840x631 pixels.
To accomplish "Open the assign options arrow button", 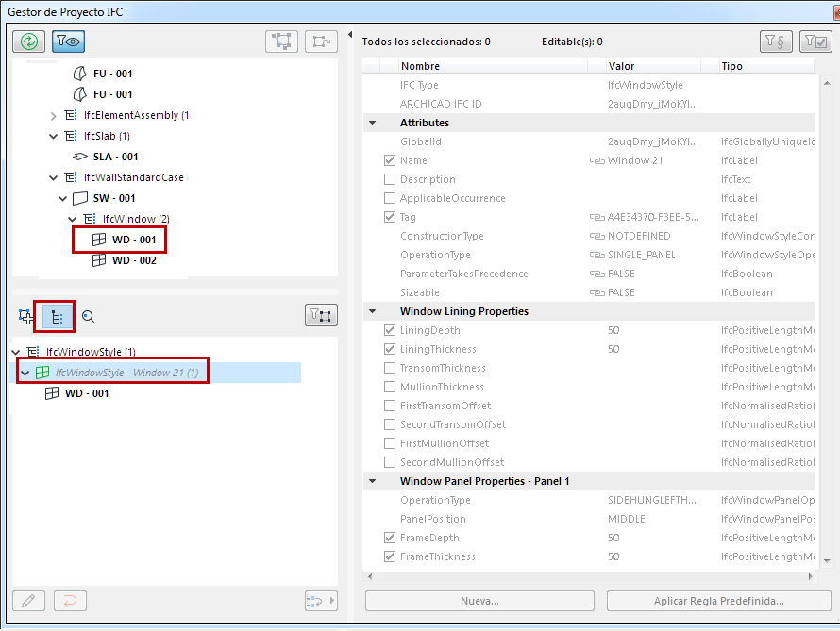I will (x=321, y=601).
